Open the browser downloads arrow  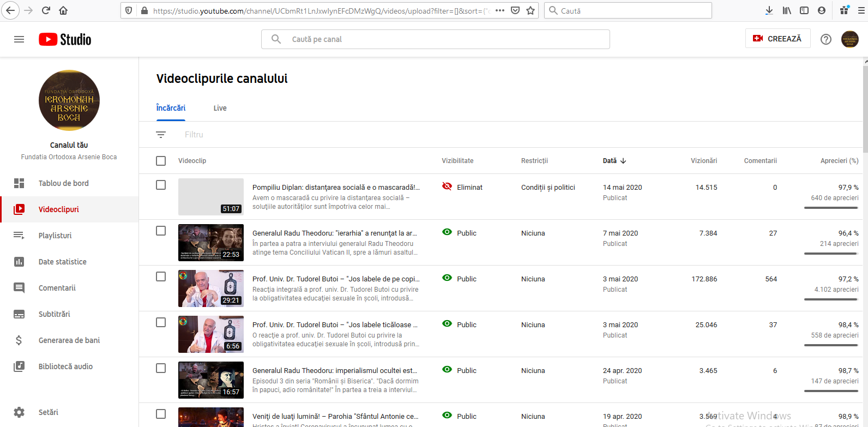pos(769,10)
